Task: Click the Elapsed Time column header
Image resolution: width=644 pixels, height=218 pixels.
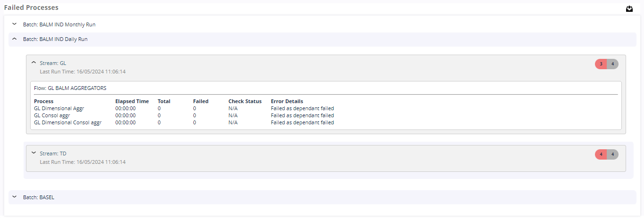Action: 132,101
